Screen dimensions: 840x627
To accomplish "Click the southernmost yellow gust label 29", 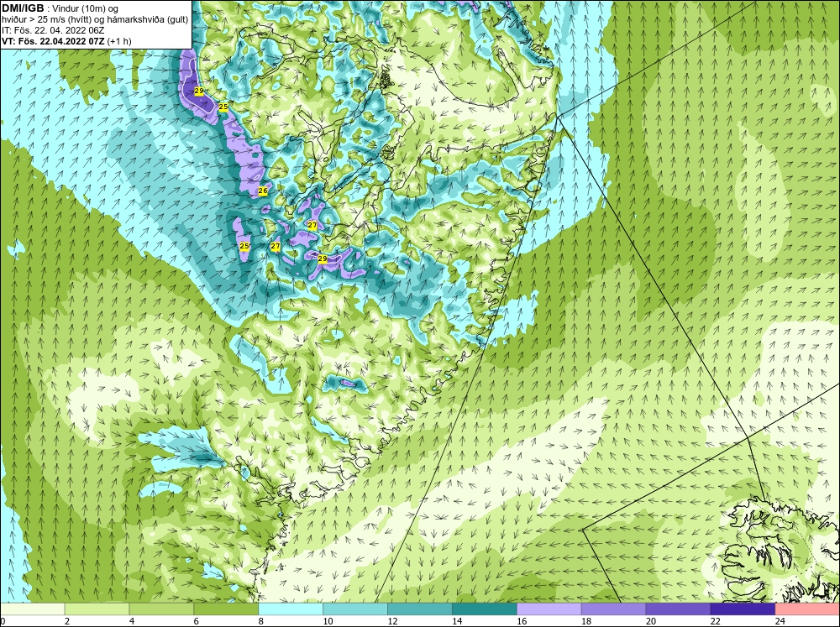I will [x=322, y=259].
